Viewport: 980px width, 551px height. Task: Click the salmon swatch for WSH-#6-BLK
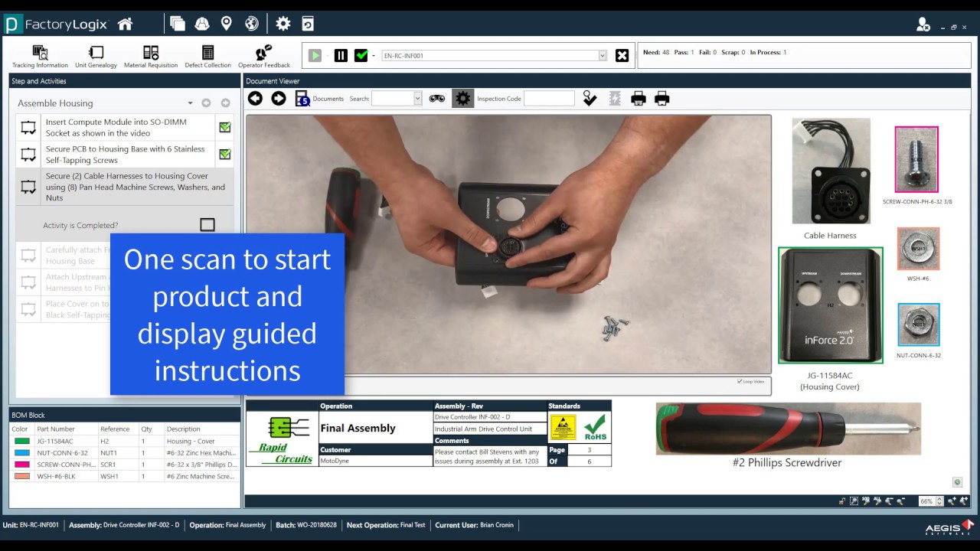coord(21,476)
